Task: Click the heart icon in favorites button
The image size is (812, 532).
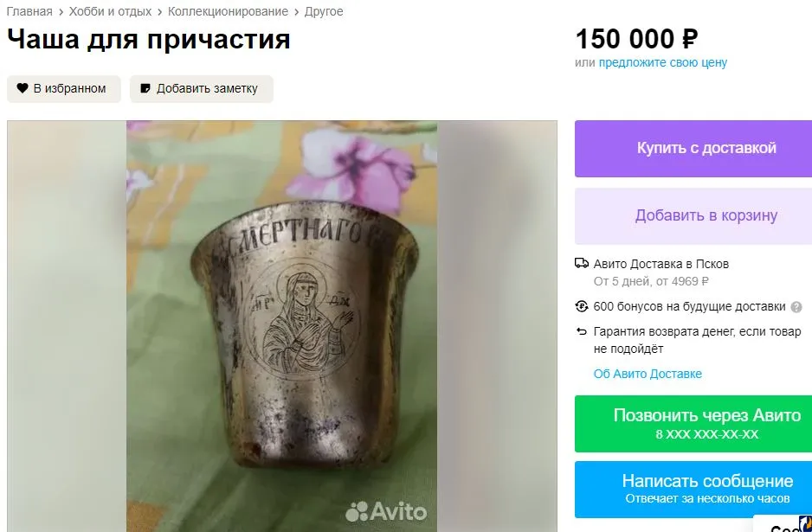Action: (x=23, y=88)
